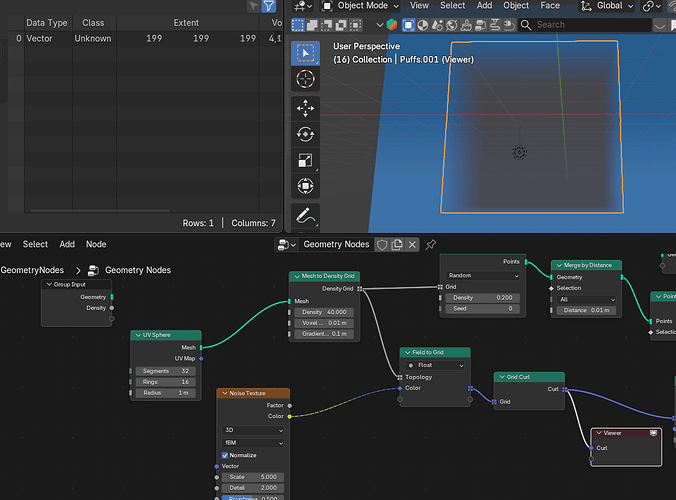Collapse the Merge by Distance node
Viewport: 676px width, 500px height.
[x=559, y=266]
